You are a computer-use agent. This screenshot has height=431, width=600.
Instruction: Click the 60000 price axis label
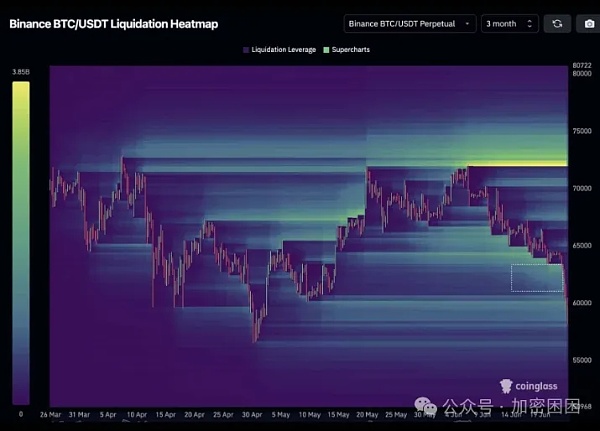coord(582,303)
